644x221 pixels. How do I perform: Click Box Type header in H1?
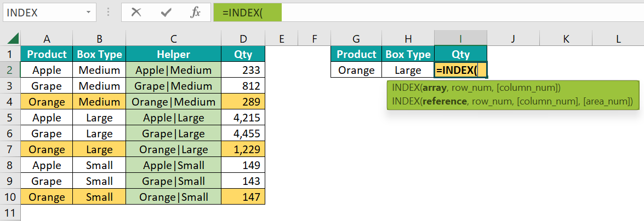coord(408,54)
